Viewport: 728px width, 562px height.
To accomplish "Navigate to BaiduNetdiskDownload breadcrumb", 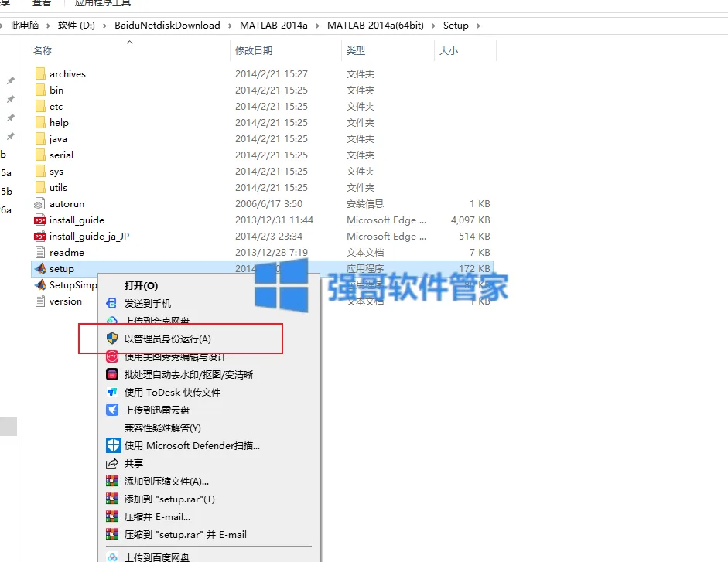I will pos(167,26).
